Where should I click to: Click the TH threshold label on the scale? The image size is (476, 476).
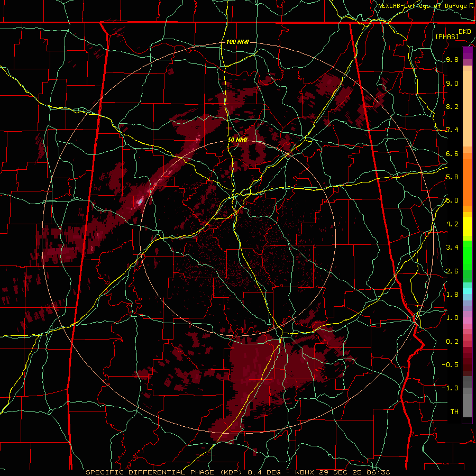coord(454,411)
